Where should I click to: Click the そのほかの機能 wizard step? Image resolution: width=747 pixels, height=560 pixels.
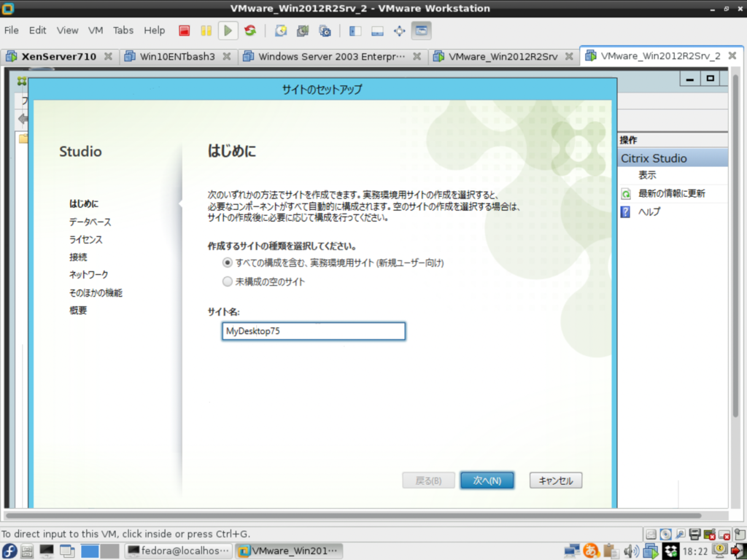coord(96,293)
